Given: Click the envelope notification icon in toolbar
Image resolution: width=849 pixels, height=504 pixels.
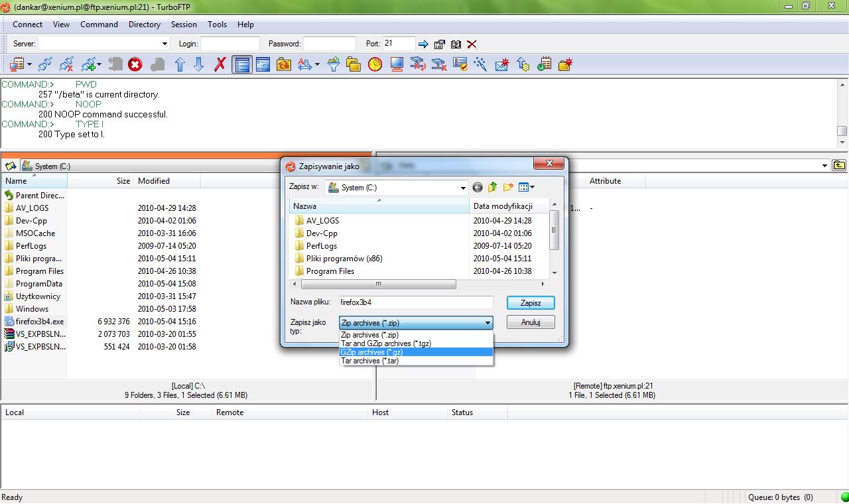Looking at the screenshot, I should coord(501,64).
